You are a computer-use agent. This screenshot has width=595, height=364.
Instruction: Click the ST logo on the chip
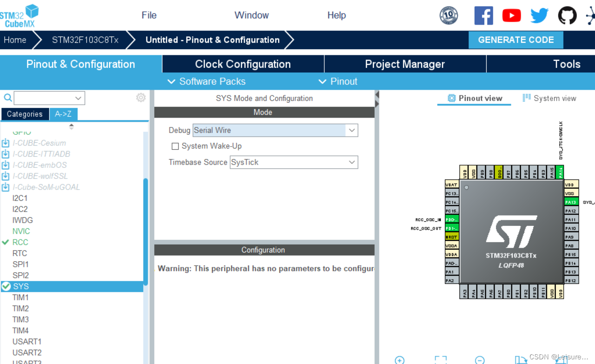click(x=511, y=232)
